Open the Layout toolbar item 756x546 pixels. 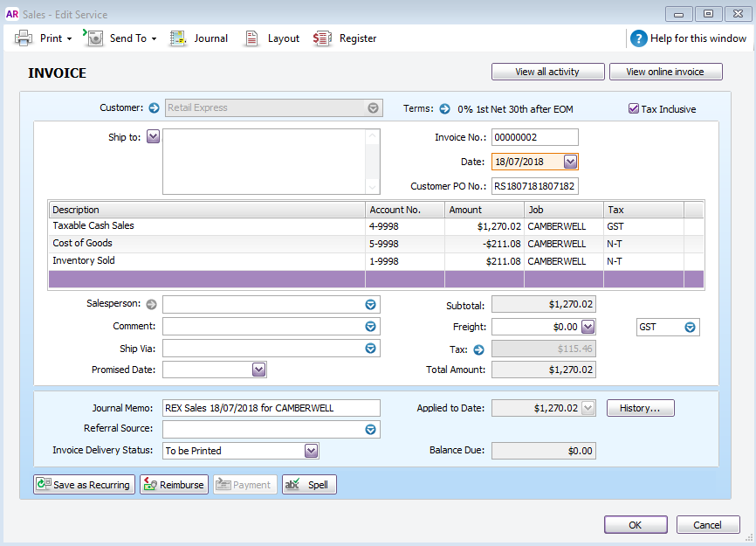[272, 38]
